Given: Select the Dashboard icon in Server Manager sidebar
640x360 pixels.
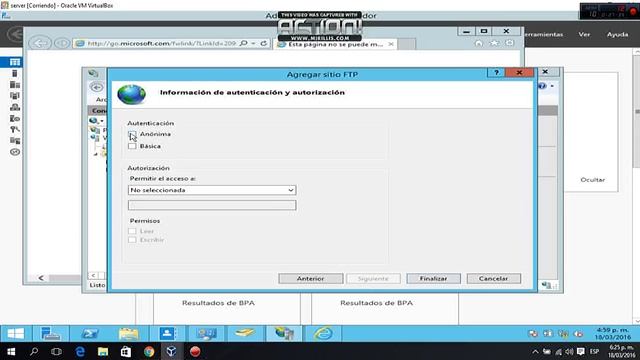Looking at the screenshot, I should tap(15, 62).
